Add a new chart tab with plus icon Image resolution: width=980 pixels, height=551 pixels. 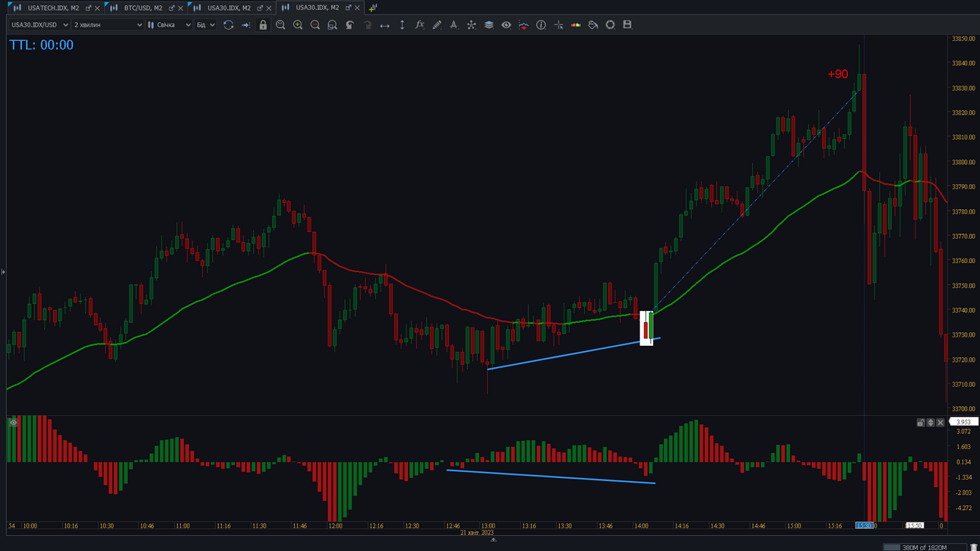click(x=372, y=8)
